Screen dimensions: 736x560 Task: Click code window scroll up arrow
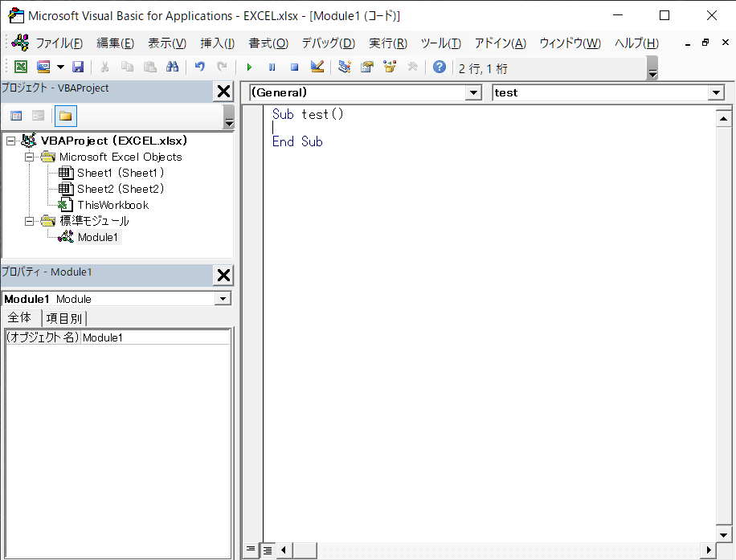(x=723, y=119)
